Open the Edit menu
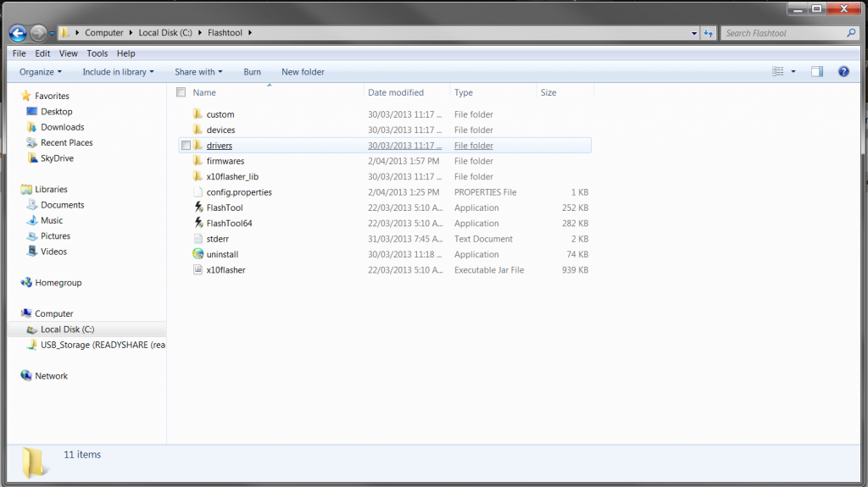Viewport: 868px width, 487px height. tap(42, 53)
